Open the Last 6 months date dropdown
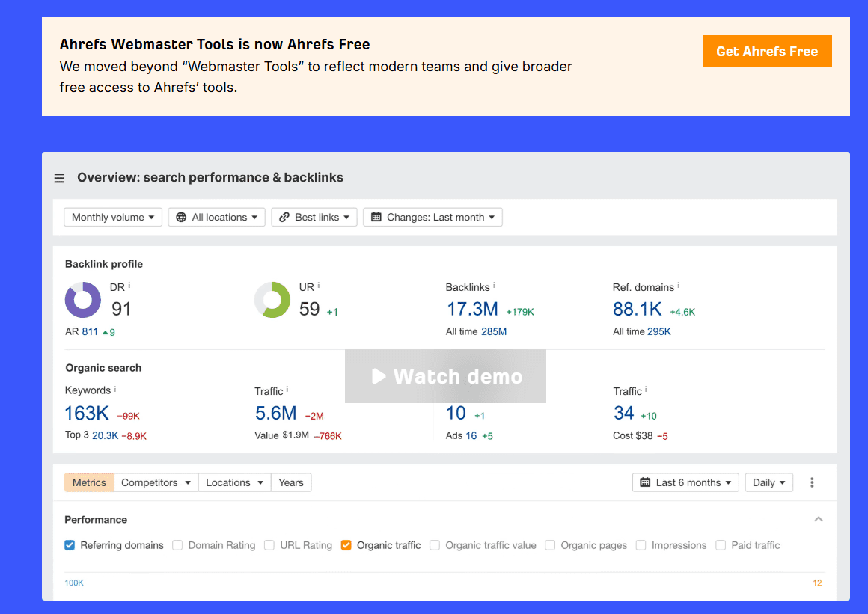Viewport: 868px width, 614px height. coord(685,482)
